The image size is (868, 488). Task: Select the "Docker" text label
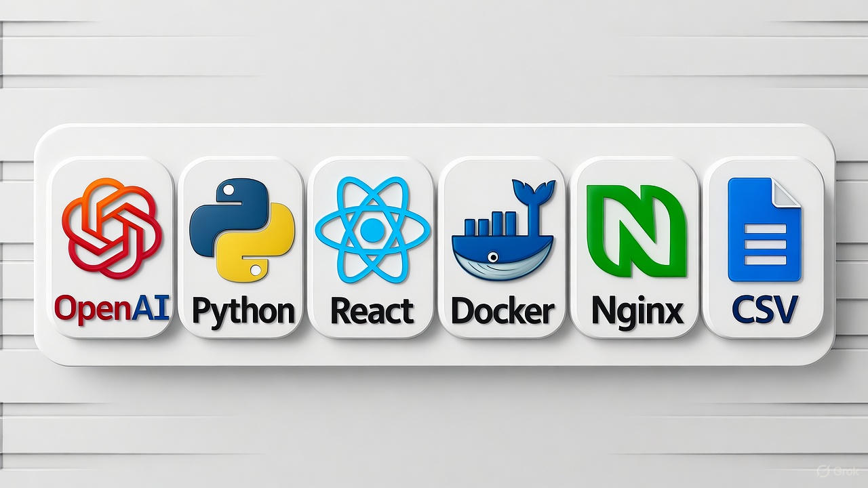[x=502, y=310]
